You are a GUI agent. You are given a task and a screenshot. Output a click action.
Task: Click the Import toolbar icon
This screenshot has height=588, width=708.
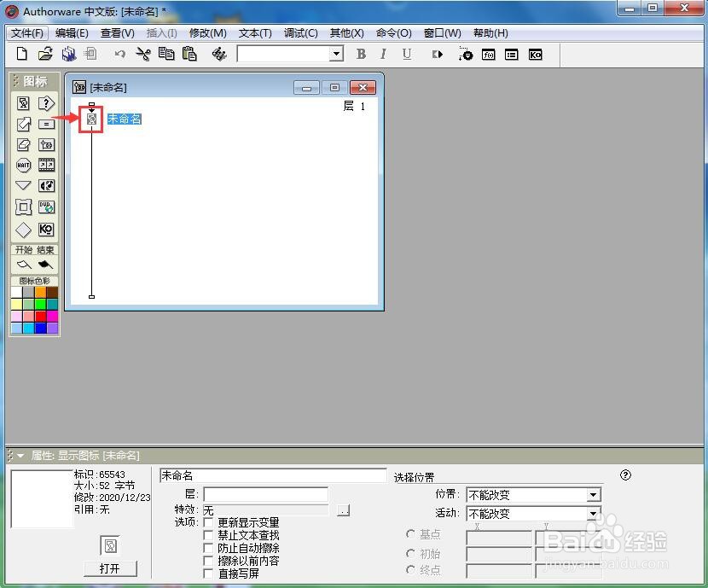(x=90, y=55)
